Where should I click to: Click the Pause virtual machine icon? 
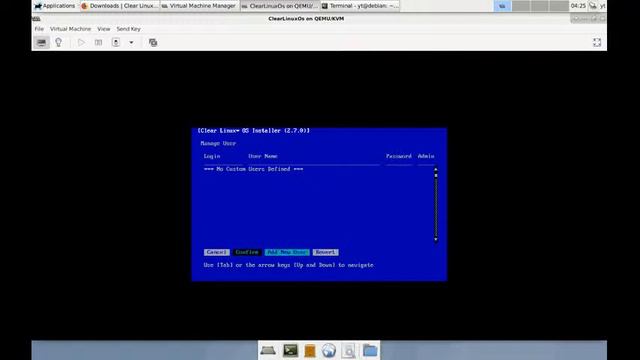click(x=98, y=42)
